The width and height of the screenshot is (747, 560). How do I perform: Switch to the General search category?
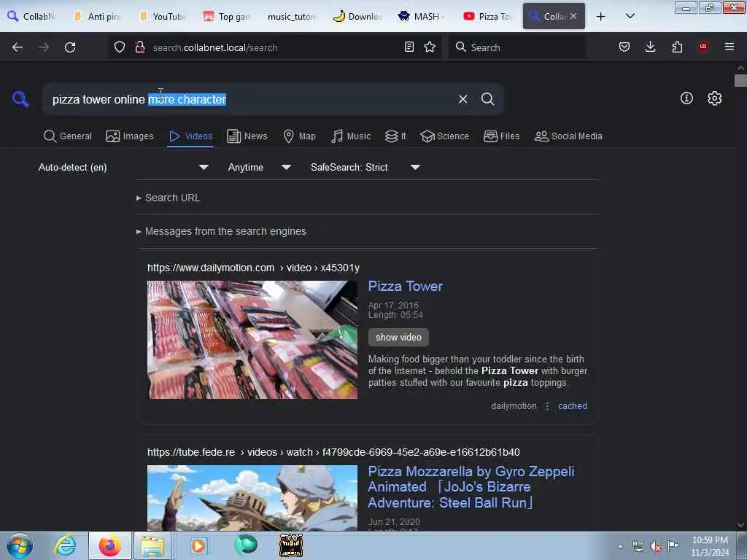point(68,136)
